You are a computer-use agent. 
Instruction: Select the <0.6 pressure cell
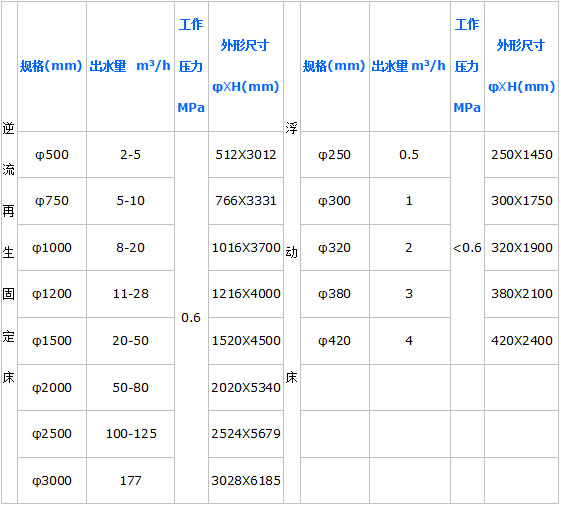pos(467,248)
